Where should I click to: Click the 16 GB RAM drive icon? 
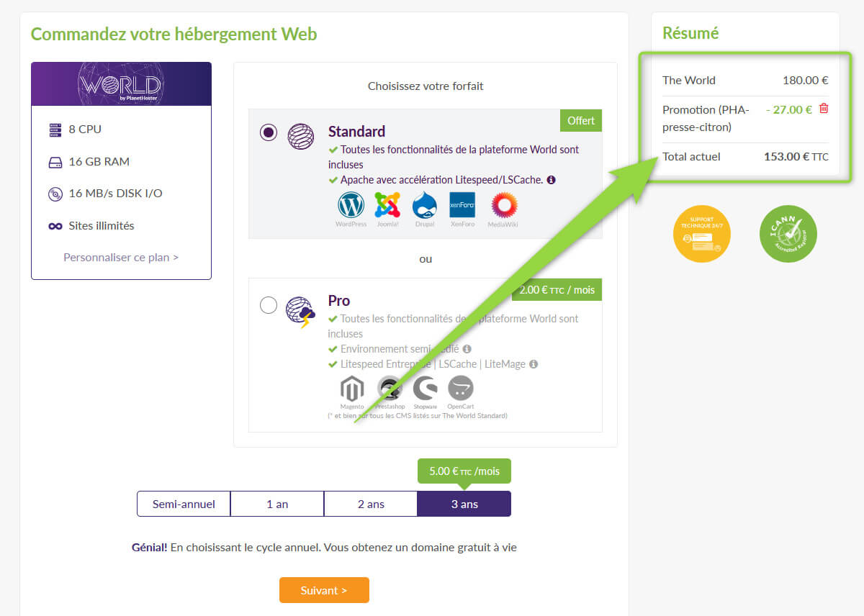pyautogui.click(x=55, y=162)
